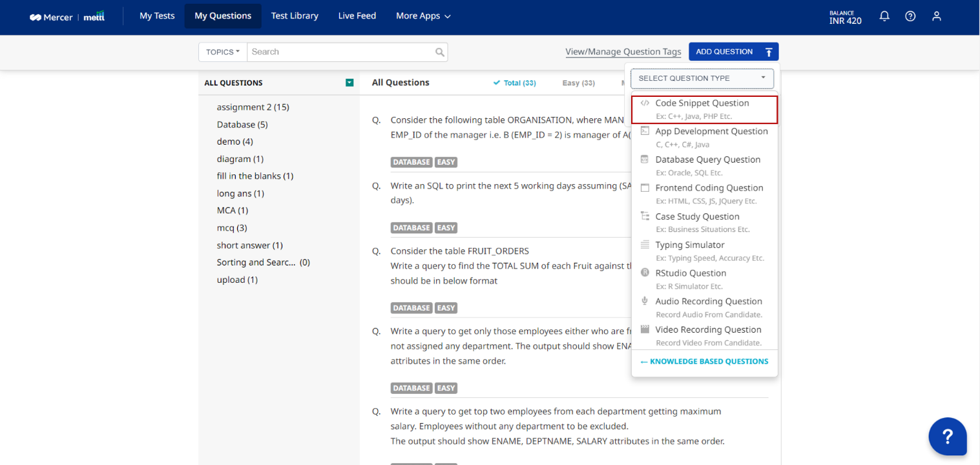Expand the More Apps menu

click(423, 16)
